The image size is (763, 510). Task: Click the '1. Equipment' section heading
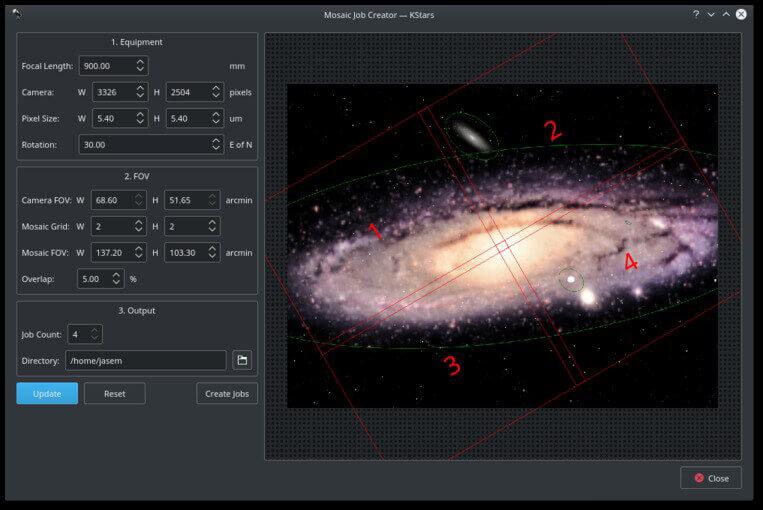tap(137, 42)
